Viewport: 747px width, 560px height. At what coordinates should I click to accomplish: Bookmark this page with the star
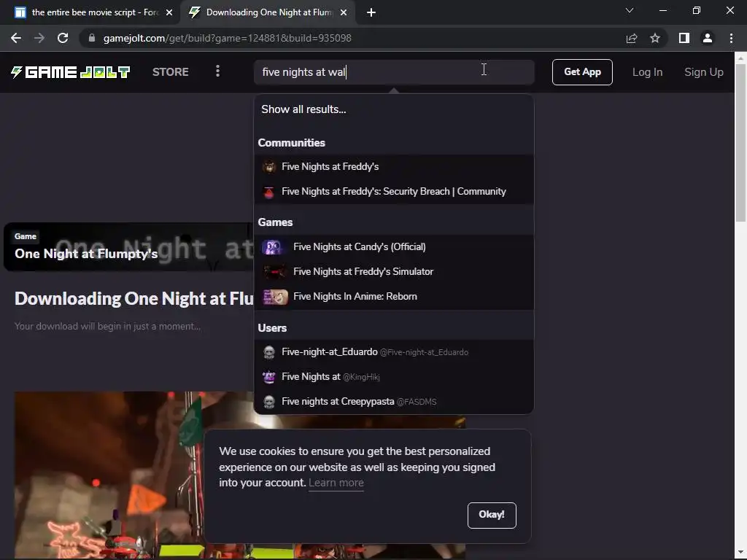(655, 38)
